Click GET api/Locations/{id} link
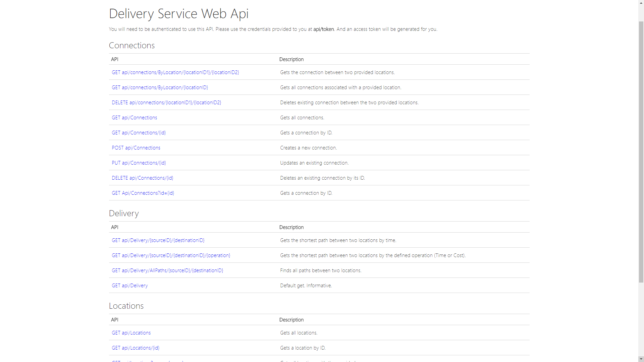This screenshot has width=644, height=362. (136, 348)
